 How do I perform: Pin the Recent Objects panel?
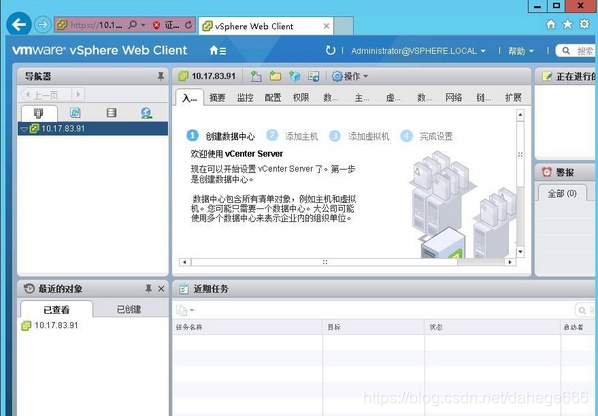[148, 289]
